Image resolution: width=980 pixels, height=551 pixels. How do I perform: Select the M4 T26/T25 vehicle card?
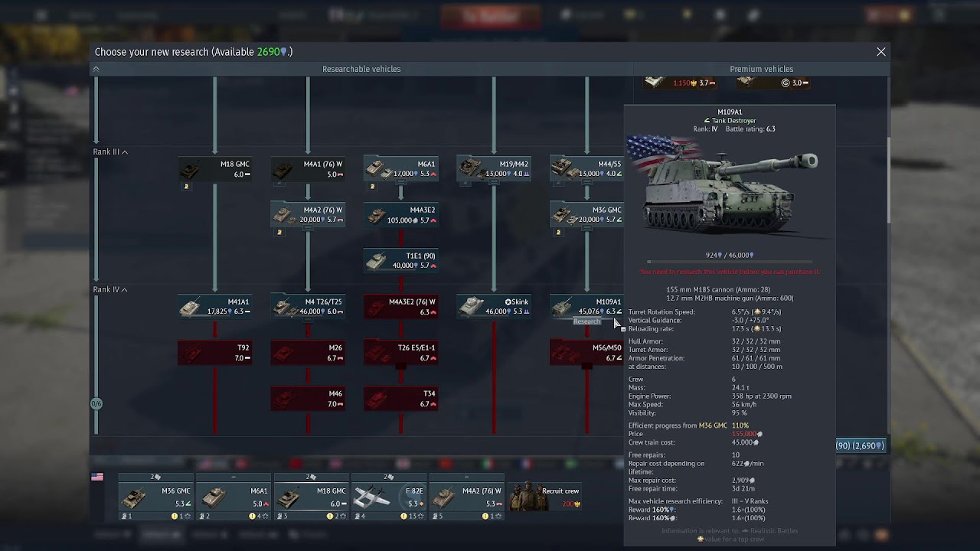pos(308,307)
